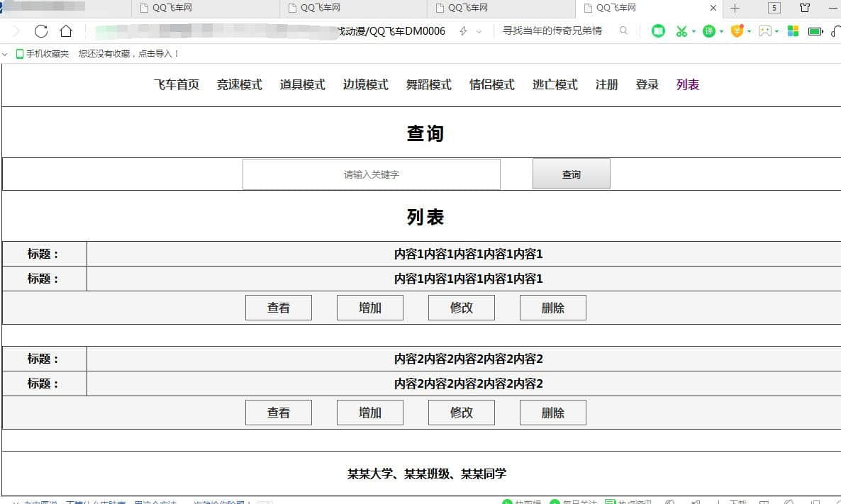The width and height of the screenshot is (841, 504).
Task: Click 修改 button under the 内容2 rows
Action: pos(461,413)
